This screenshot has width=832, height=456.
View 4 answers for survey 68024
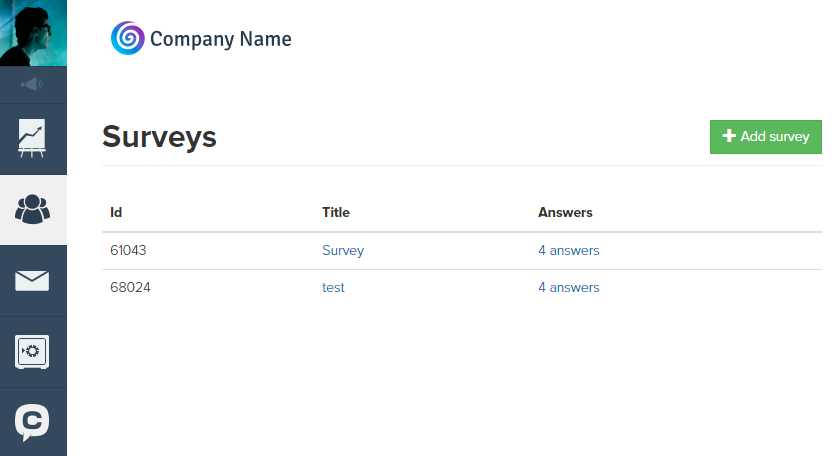569,288
